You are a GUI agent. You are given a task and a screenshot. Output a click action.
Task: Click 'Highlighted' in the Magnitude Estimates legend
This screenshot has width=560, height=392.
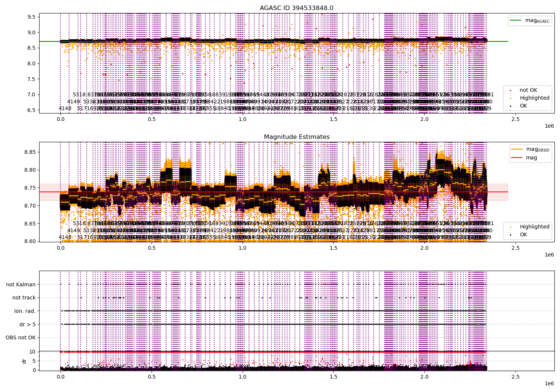click(534, 227)
